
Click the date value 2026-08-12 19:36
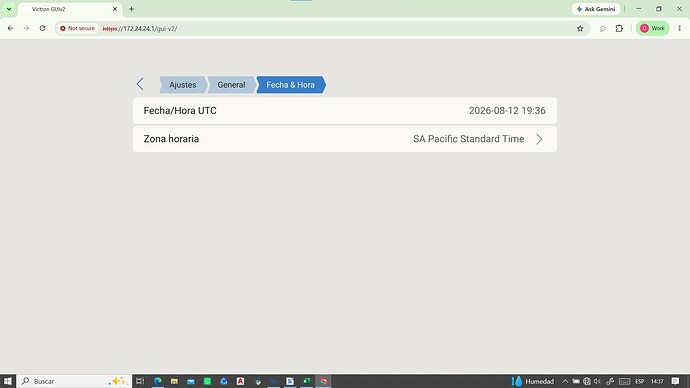click(x=507, y=110)
